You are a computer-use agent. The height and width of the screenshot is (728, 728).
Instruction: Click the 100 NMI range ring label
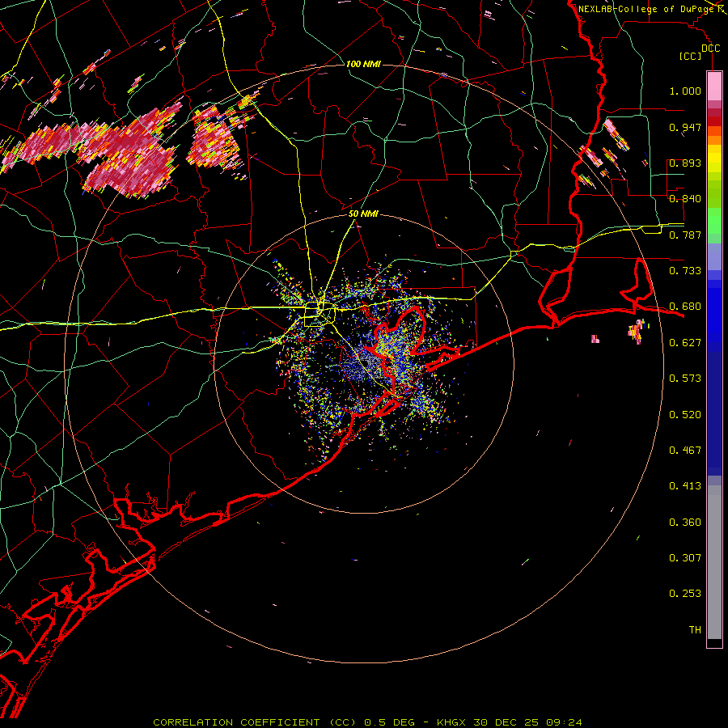[x=363, y=64]
